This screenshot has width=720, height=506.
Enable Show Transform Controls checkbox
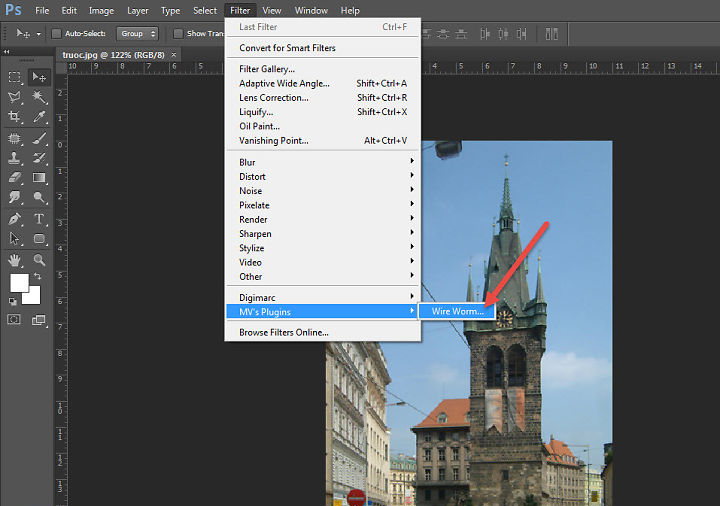pos(178,34)
